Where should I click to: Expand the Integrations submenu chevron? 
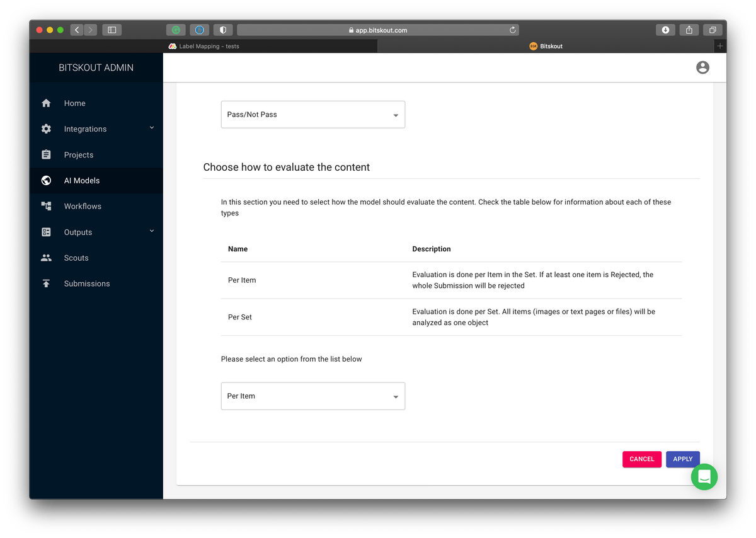152,128
